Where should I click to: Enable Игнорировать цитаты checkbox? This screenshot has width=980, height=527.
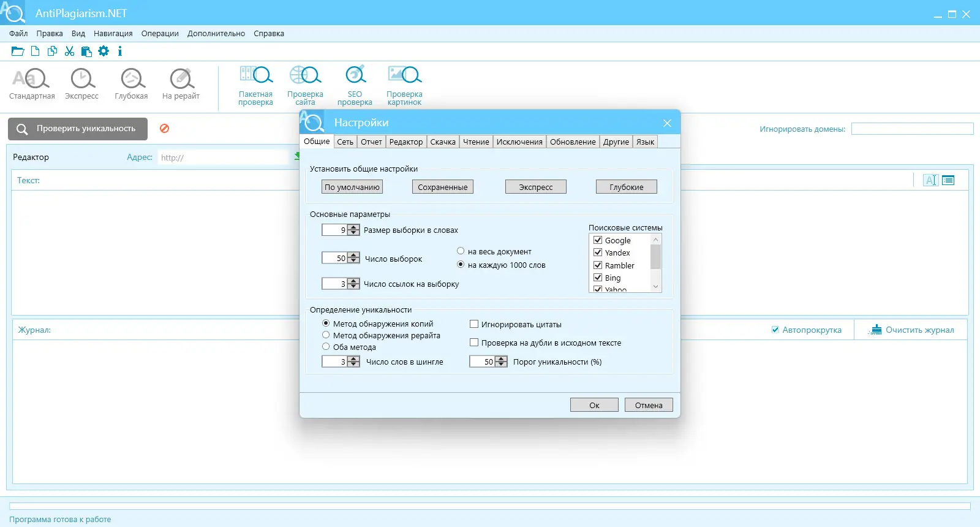[474, 324]
